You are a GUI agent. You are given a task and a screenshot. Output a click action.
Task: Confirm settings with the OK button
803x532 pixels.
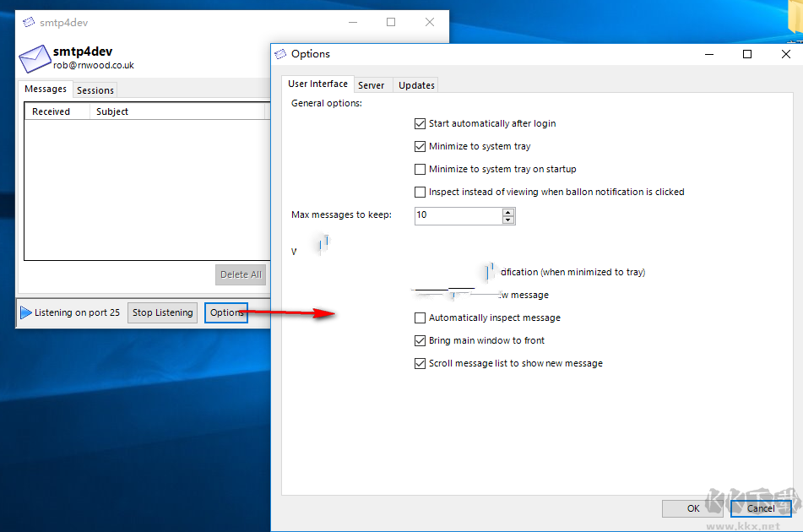click(x=692, y=508)
